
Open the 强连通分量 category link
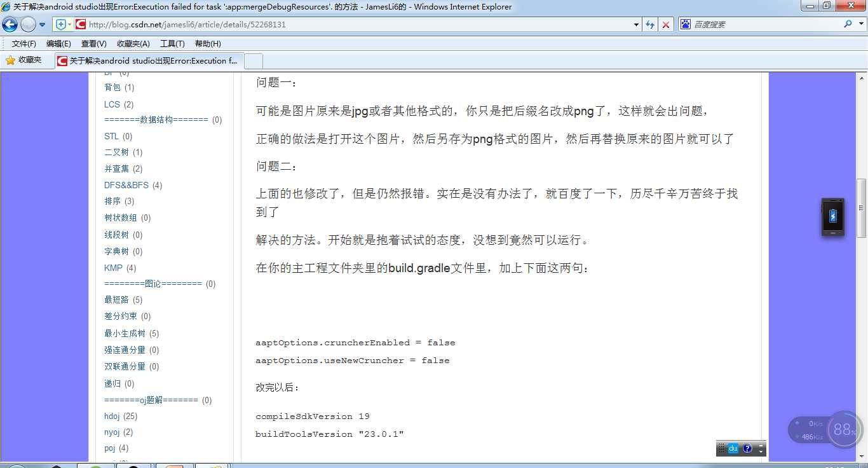[x=125, y=350]
